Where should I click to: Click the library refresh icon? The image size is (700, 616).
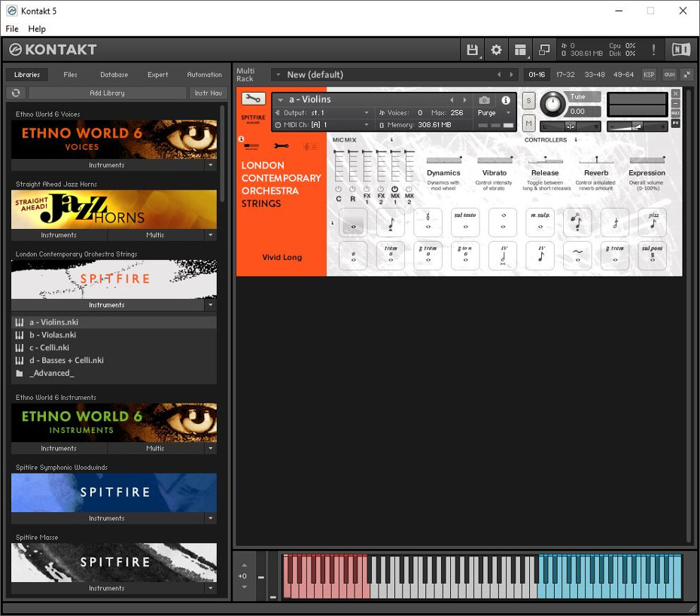[16, 93]
